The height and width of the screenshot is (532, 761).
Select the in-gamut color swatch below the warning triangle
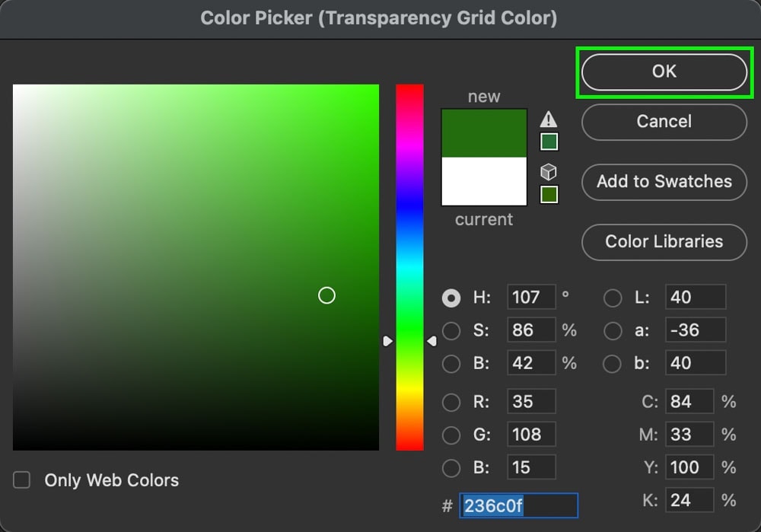[x=549, y=142]
